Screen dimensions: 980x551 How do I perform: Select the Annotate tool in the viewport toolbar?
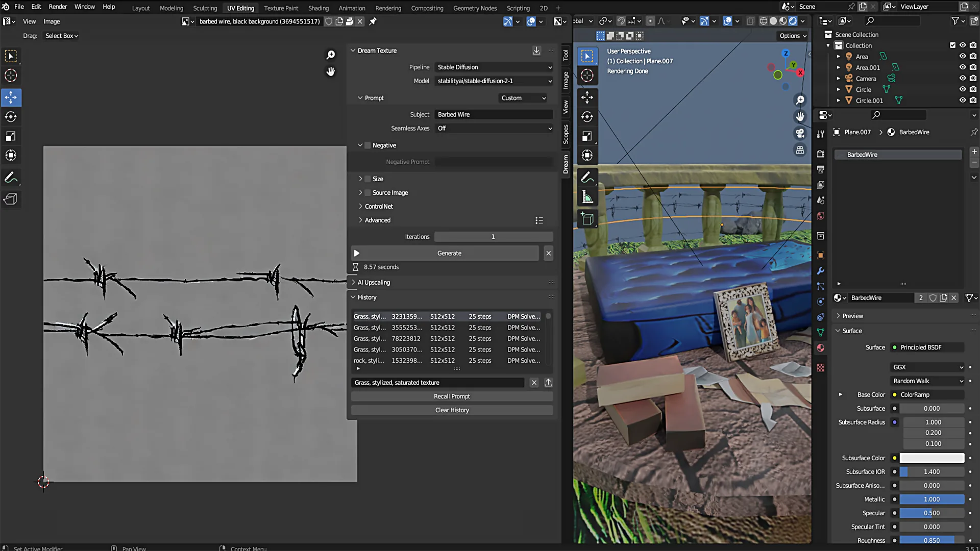tap(587, 177)
